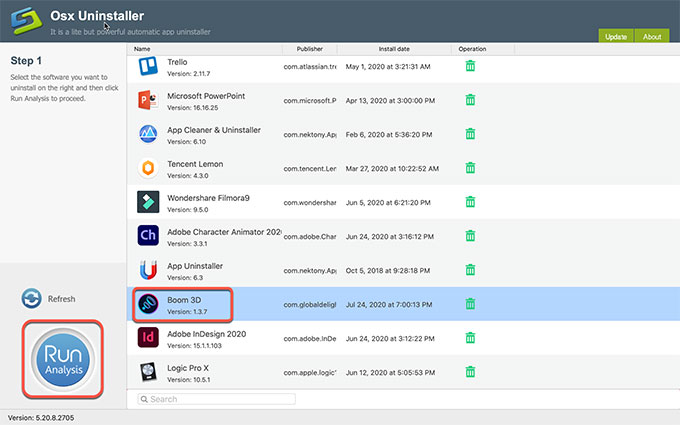Click trash icon for Boom 3D
This screenshot has width=680, height=425.
470,304
